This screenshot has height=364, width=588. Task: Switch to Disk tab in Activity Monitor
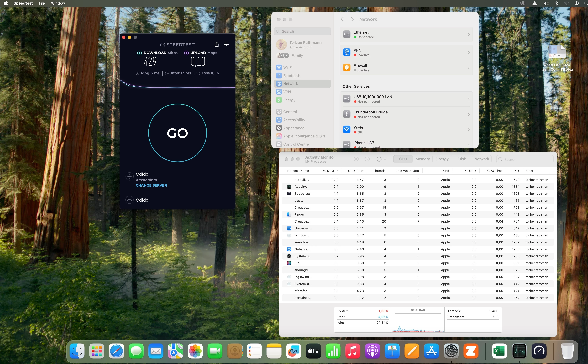pyautogui.click(x=462, y=159)
